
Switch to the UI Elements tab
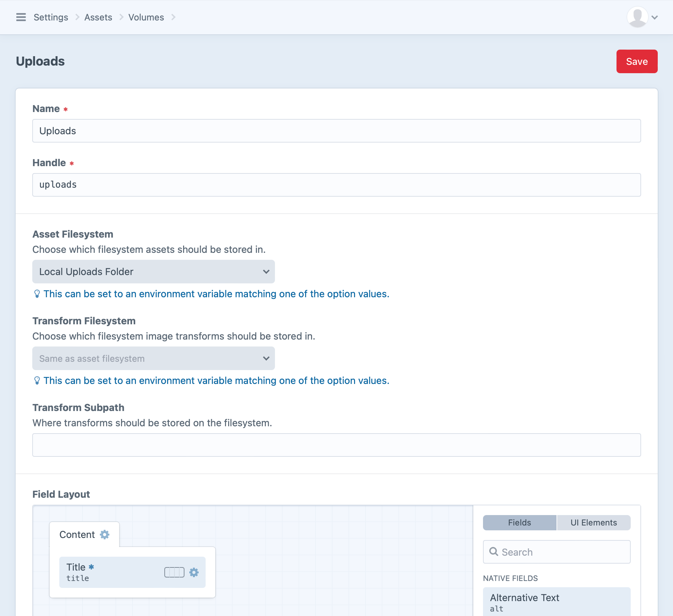(x=593, y=522)
